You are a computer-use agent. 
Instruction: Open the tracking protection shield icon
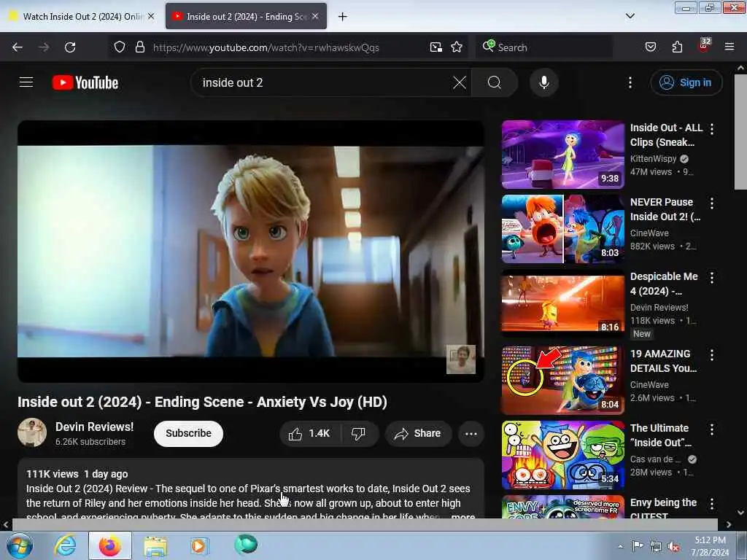[x=120, y=47]
